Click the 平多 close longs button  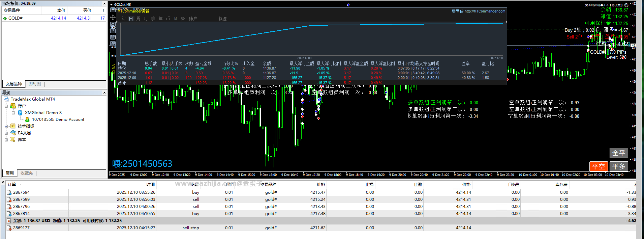(619, 166)
